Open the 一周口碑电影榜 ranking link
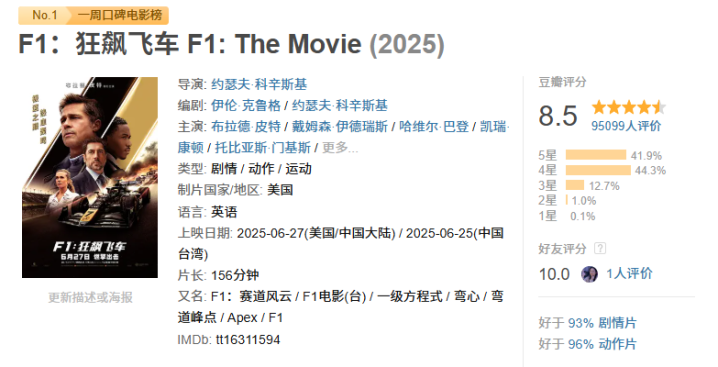Viewport: 718px width, 367px height. pyautogui.click(x=120, y=15)
